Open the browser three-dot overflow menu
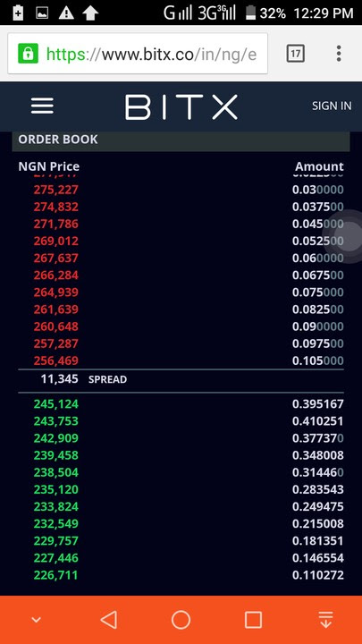The image size is (362, 644). [x=339, y=54]
